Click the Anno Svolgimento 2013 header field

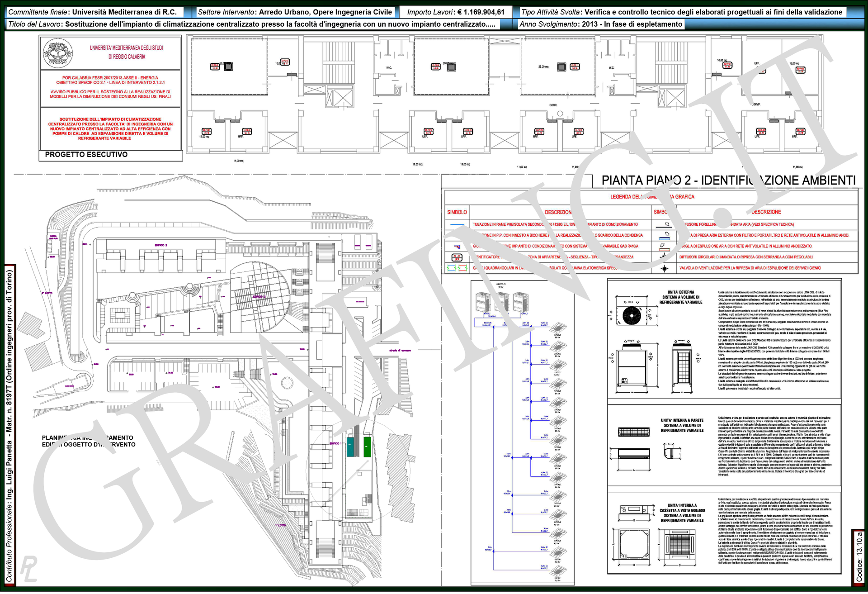pyautogui.click(x=601, y=24)
